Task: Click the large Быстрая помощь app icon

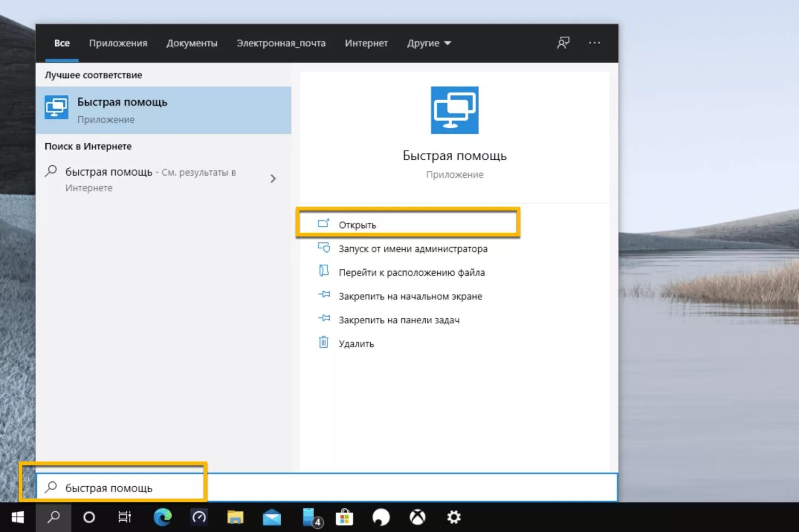Action: pyautogui.click(x=454, y=110)
